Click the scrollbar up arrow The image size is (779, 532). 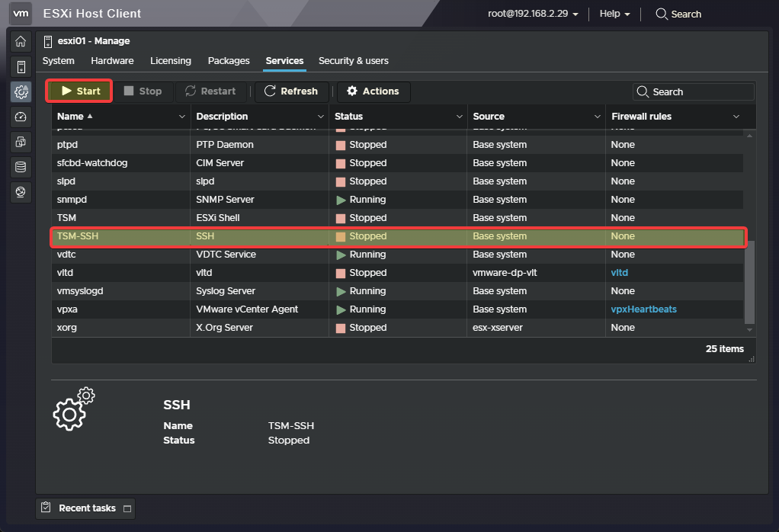(x=749, y=136)
